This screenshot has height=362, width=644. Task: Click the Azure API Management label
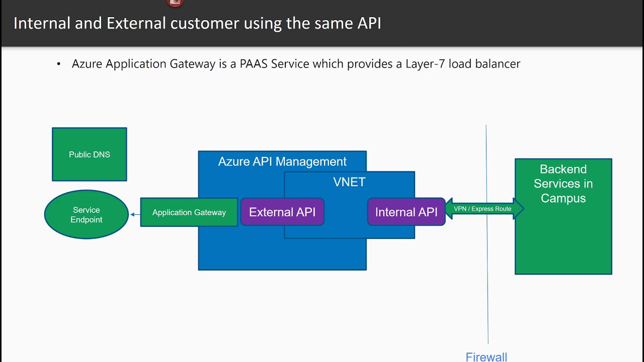click(282, 161)
